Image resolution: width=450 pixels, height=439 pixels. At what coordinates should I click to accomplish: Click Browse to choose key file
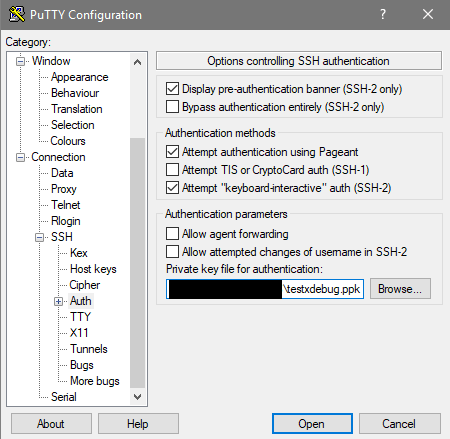click(x=400, y=289)
